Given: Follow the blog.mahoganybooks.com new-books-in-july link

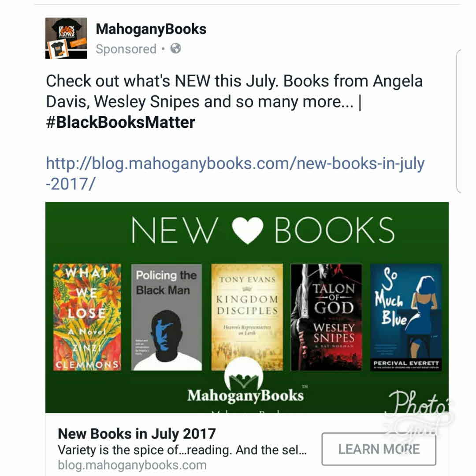Looking at the screenshot, I should tap(235, 173).
